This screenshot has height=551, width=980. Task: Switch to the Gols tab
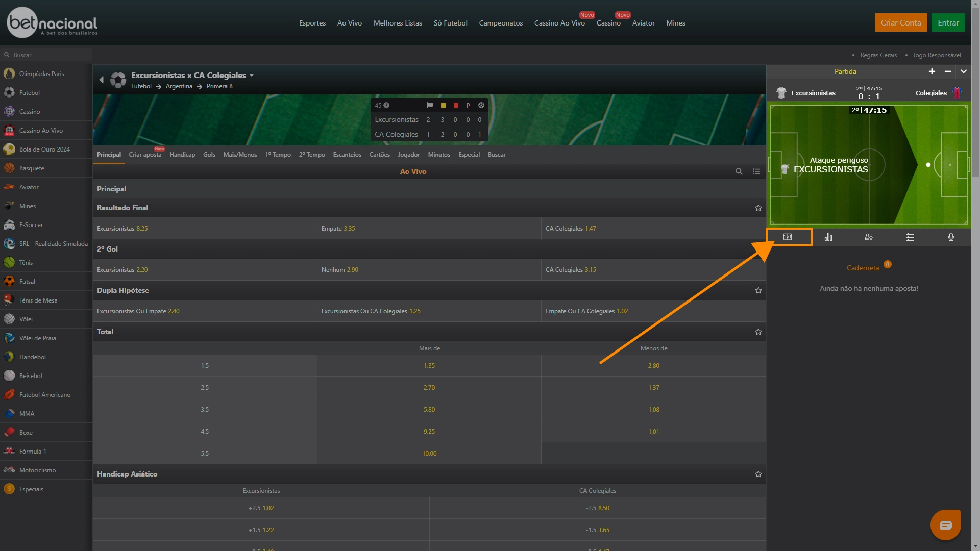tap(209, 155)
